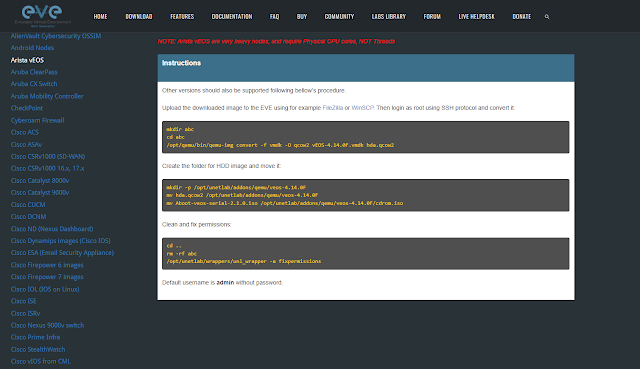Click the 'mv hda.qcow2' command line

(x=242, y=195)
